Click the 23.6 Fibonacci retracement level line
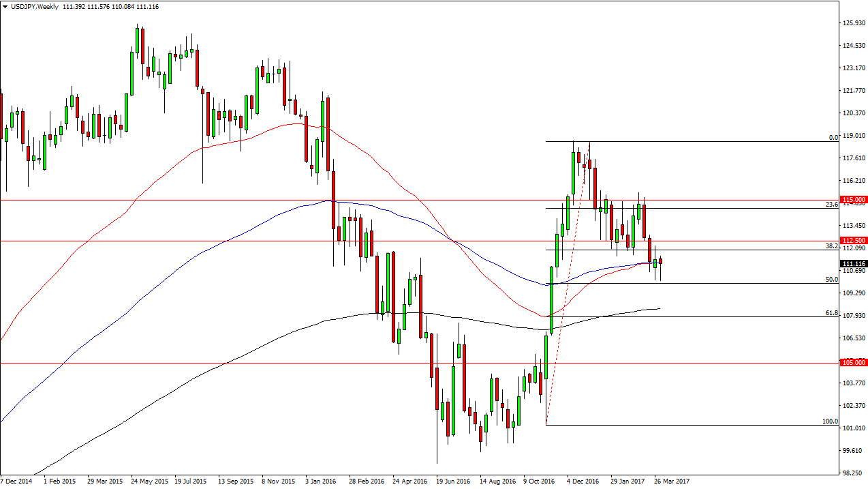Image resolution: width=868 pixels, height=489 pixels. pyautogui.click(x=681, y=208)
